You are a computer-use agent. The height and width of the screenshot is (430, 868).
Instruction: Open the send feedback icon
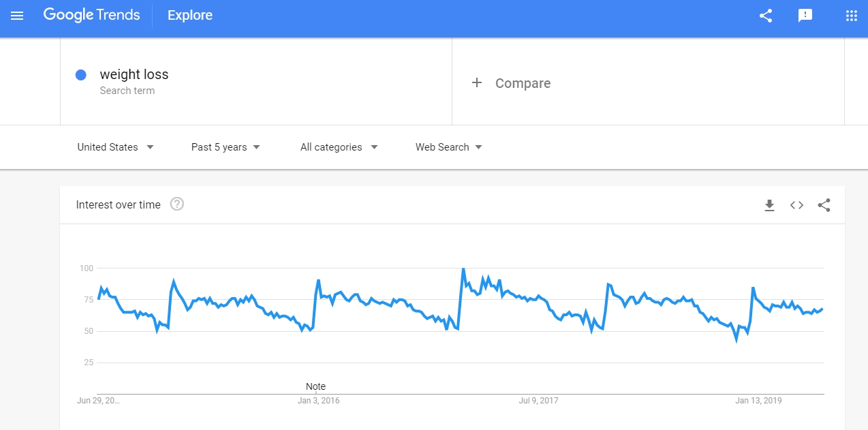pyautogui.click(x=805, y=16)
